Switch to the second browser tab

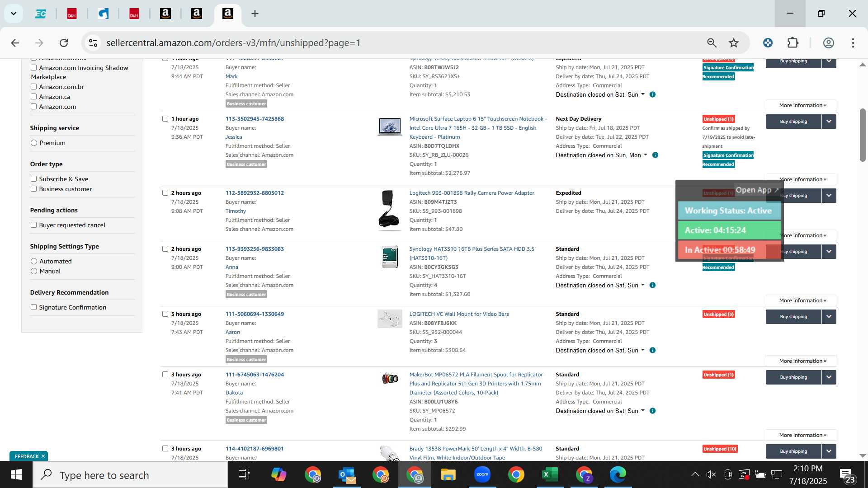click(x=72, y=14)
